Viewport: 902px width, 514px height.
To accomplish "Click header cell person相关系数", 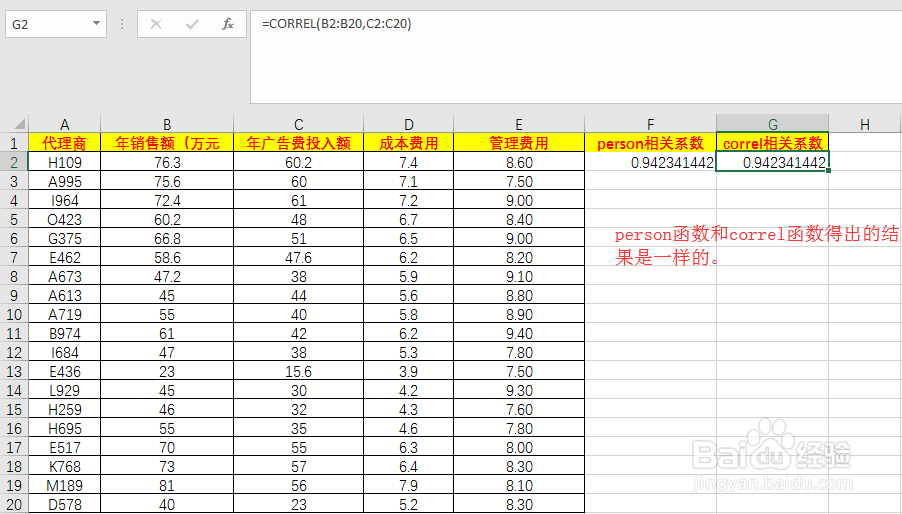I will click(651, 143).
